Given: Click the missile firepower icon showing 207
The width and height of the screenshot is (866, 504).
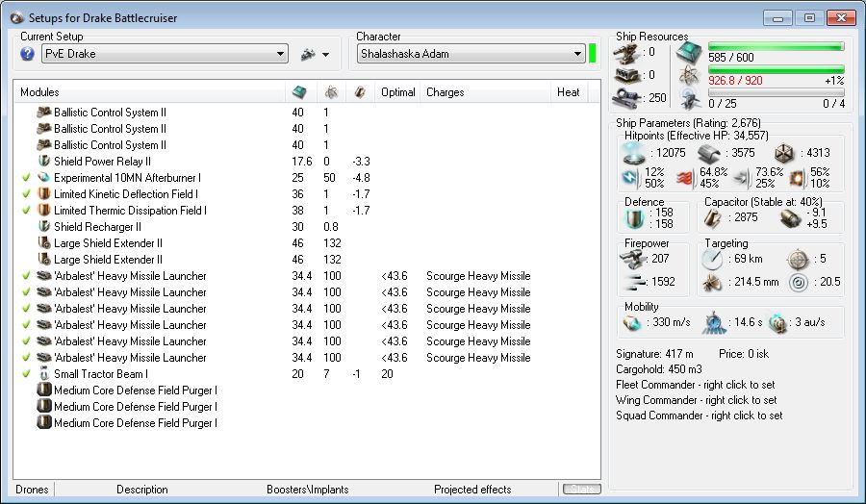Looking at the screenshot, I should coord(633,259).
